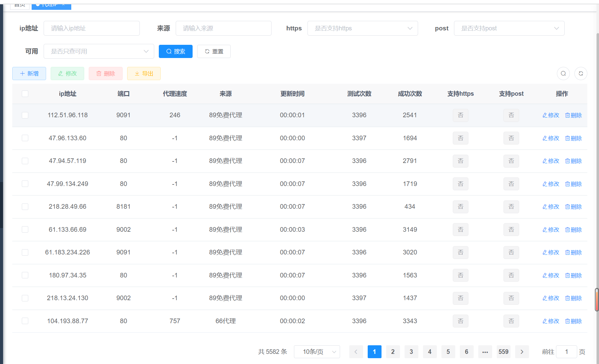
Task: Delete the row for 61.133.66.69
Action: click(x=574, y=230)
